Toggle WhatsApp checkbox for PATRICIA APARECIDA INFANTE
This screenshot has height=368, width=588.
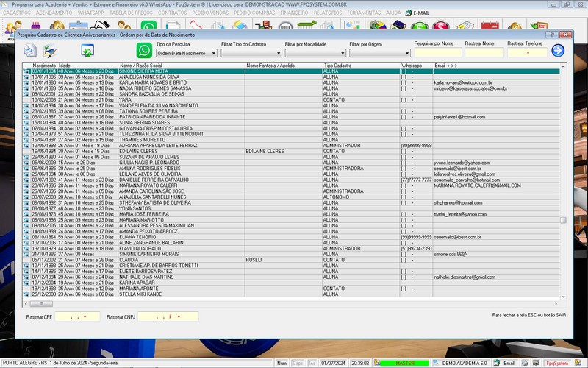[404, 117]
